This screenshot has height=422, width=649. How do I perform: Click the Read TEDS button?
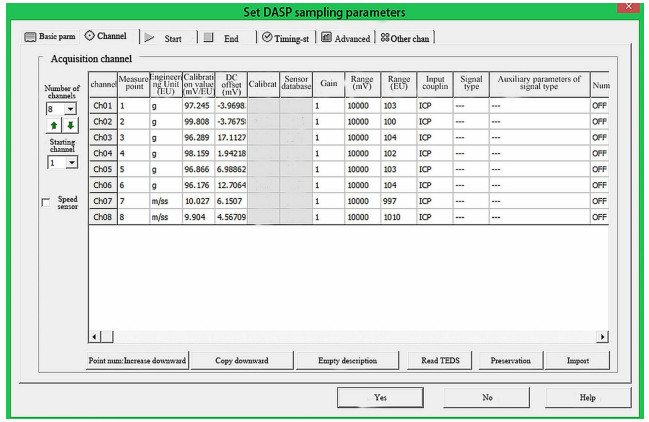[440, 360]
